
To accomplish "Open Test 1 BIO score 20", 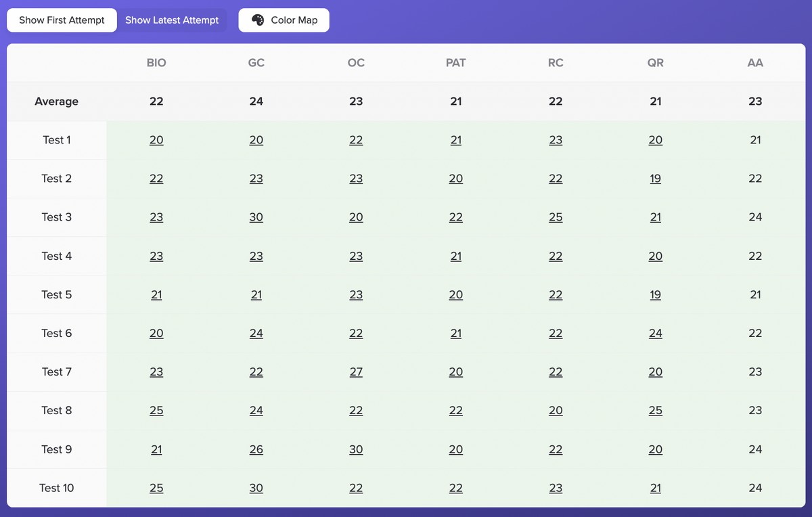I will coord(156,140).
